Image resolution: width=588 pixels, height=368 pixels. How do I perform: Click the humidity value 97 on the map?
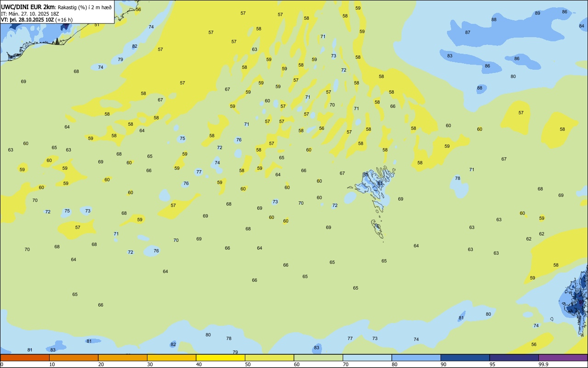click(x=581, y=302)
